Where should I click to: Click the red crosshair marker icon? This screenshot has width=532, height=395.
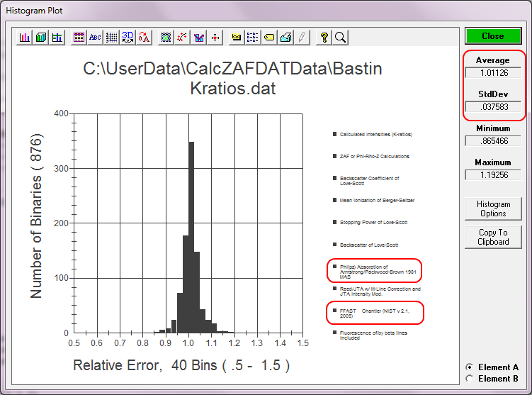tap(215, 38)
